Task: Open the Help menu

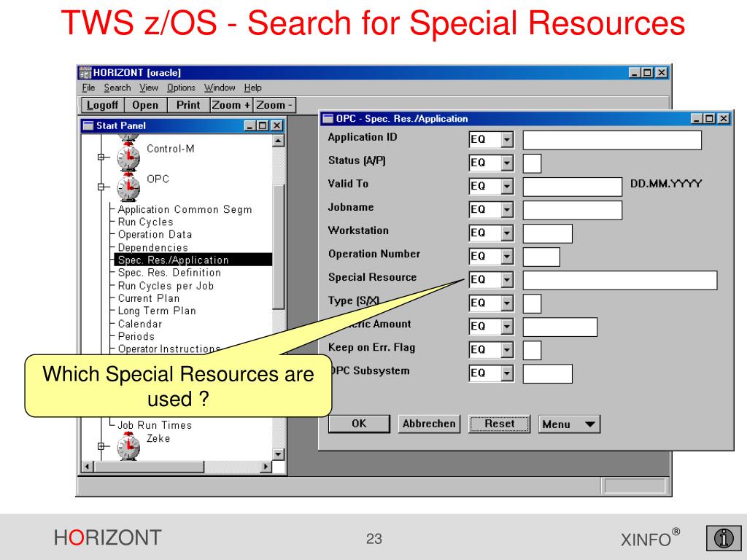Action: click(x=253, y=87)
